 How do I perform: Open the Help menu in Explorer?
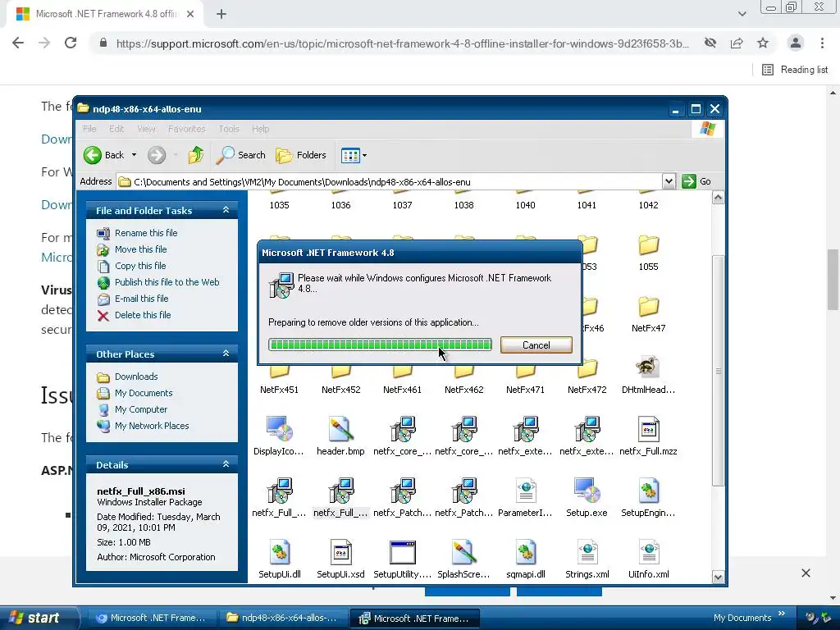260,129
